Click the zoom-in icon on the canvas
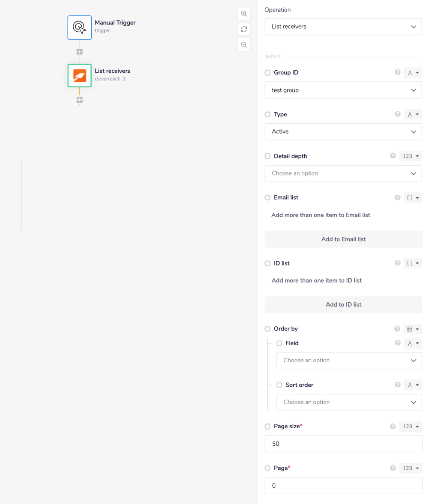The image size is (428, 504). pyautogui.click(x=244, y=13)
